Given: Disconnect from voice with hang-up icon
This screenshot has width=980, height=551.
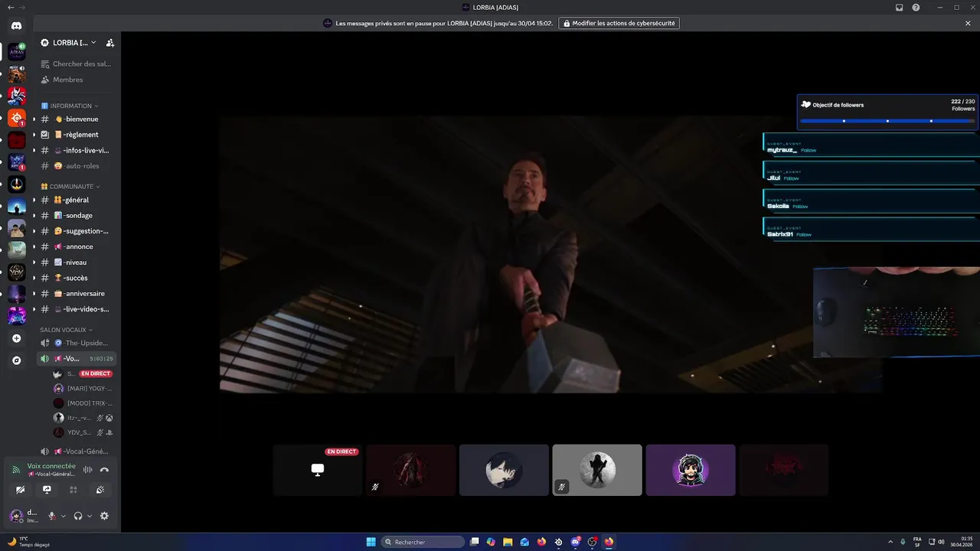Looking at the screenshot, I should click(104, 470).
